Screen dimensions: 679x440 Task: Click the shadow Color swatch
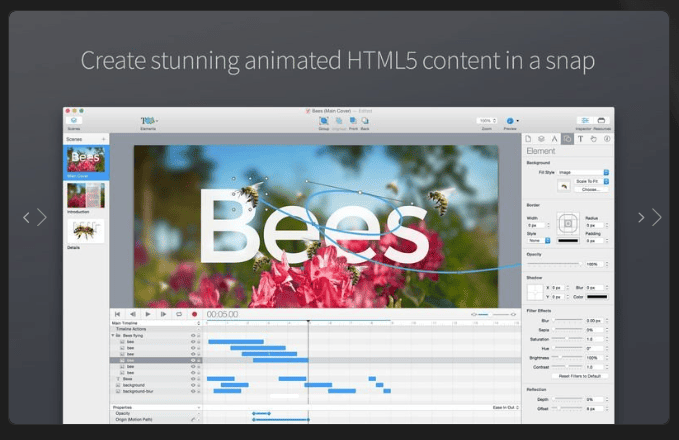[x=597, y=297]
